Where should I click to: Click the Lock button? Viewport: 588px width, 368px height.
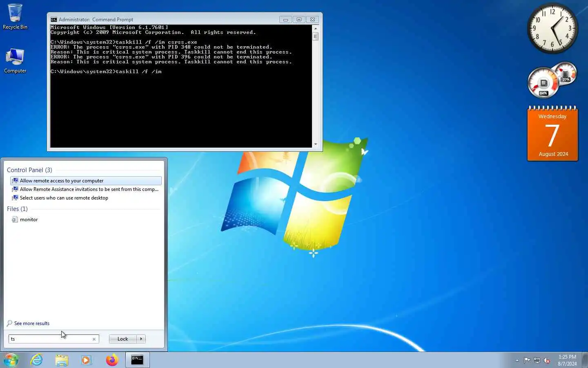click(122, 339)
